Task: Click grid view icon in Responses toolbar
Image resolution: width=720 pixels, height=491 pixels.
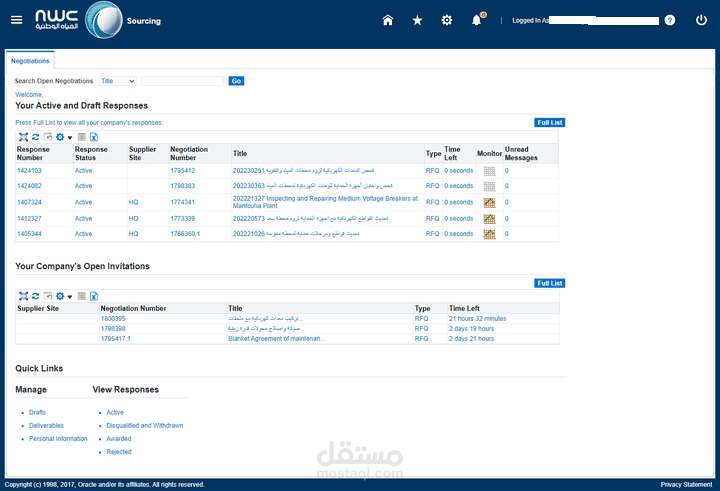Action: pos(82,137)
